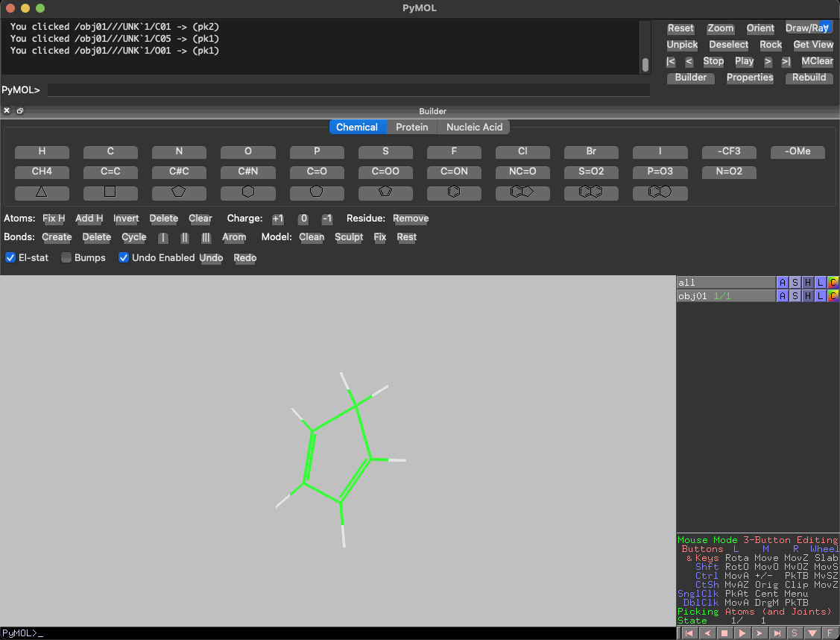Toggle the El-stat checkbox
The height and width of the screenshot is (640, 840).
[10, 258]
